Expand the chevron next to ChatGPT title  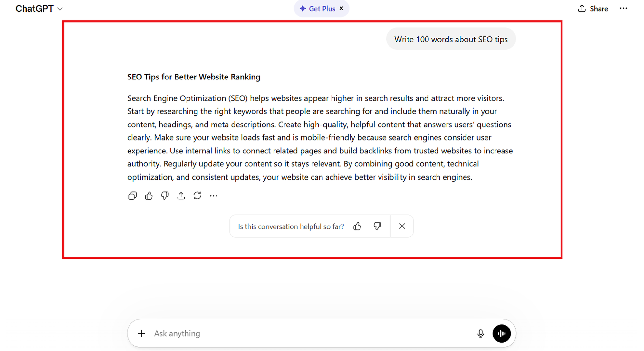[x=60, y=9]
